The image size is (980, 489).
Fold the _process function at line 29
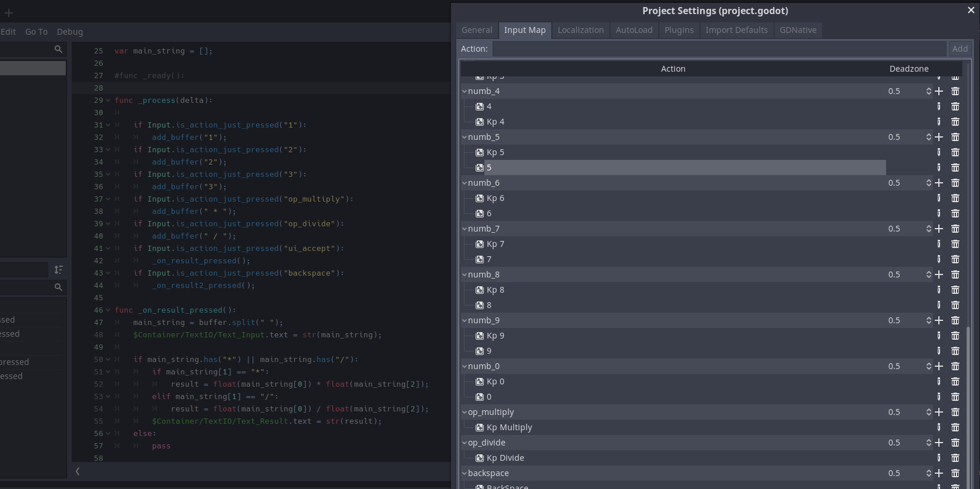(x=108, y=101)
